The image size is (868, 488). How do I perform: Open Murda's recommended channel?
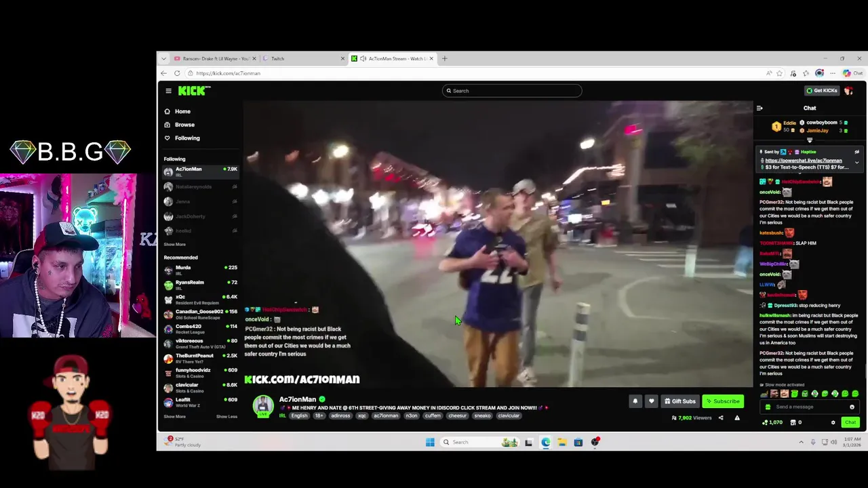[x=200, y=270]
